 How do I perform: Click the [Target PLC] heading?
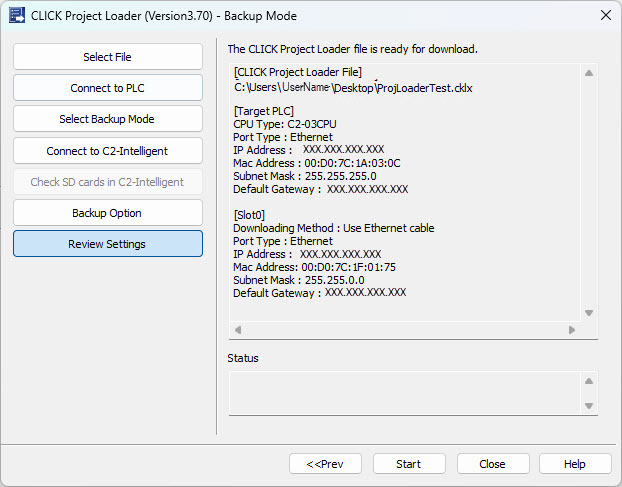click(x=263, y=111)
